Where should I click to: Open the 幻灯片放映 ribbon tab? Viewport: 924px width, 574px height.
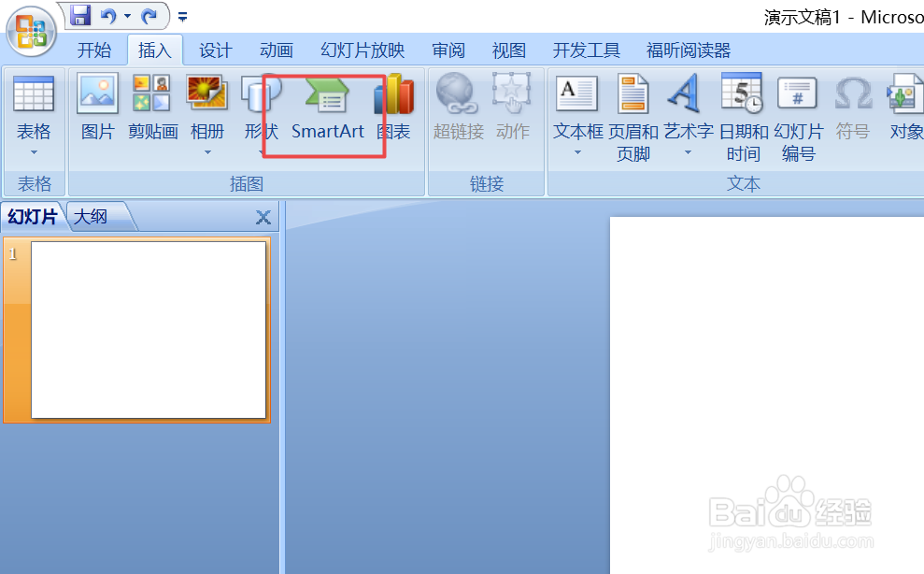362,50
